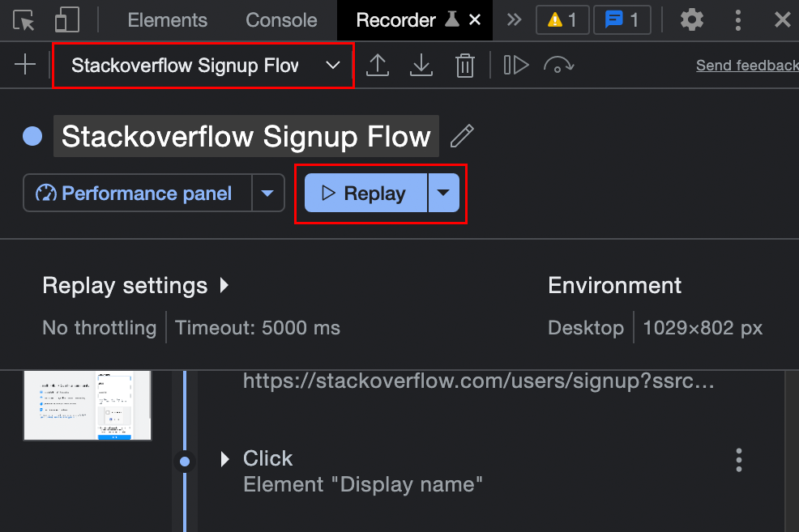Click the No throttling setting
Image resolution: width=799 pixels, height=532 pixels.
tap(100, 328)
